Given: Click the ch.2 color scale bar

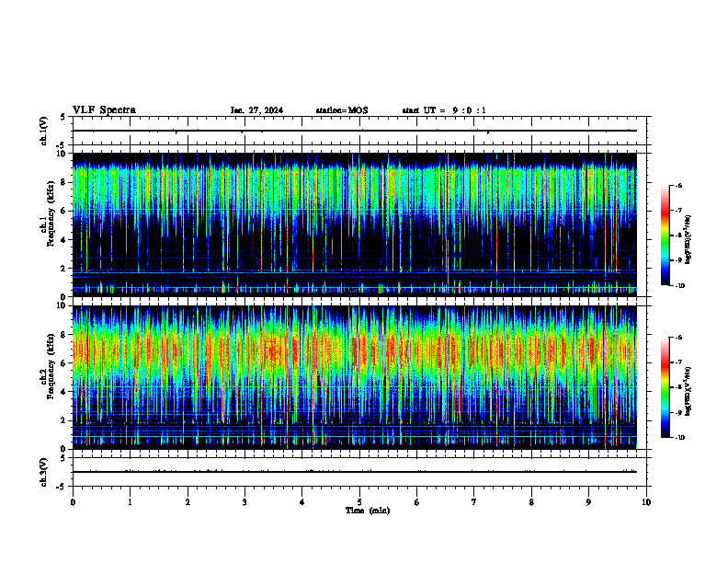Looking at the screenshot, I should coord(665,387).
